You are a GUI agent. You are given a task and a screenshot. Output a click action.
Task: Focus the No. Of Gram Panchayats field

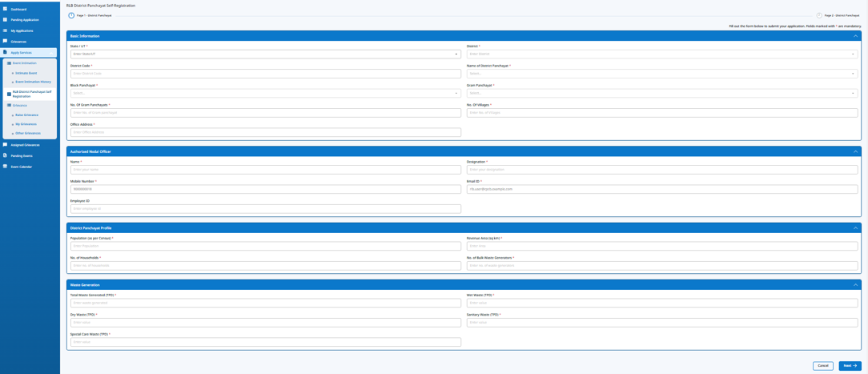click(266, 113)
